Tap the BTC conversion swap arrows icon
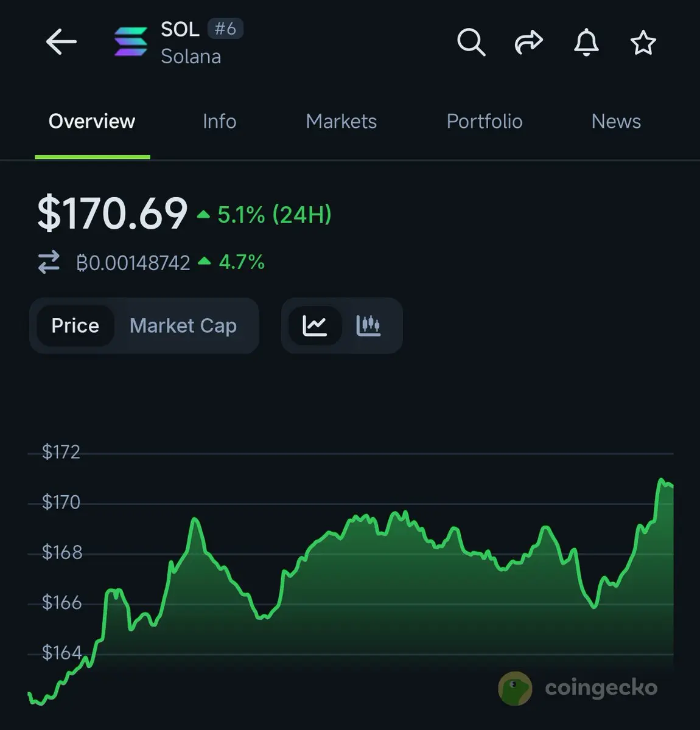Screen dimensions: 700x730 (x=49, y=262)
